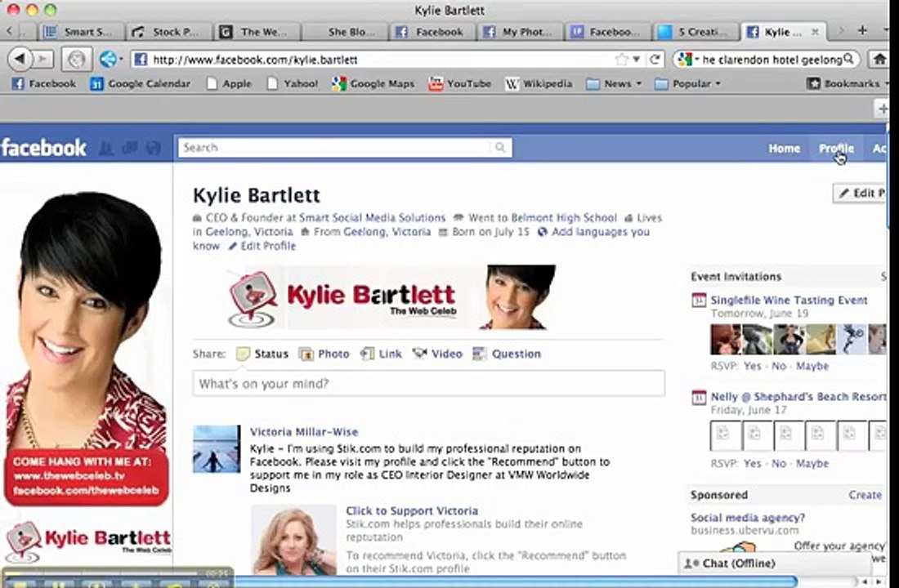This screenshot has width=899, height=588.
Task: Open dropdown arrow next to bookmark star
Action: (x=637, y=59)
